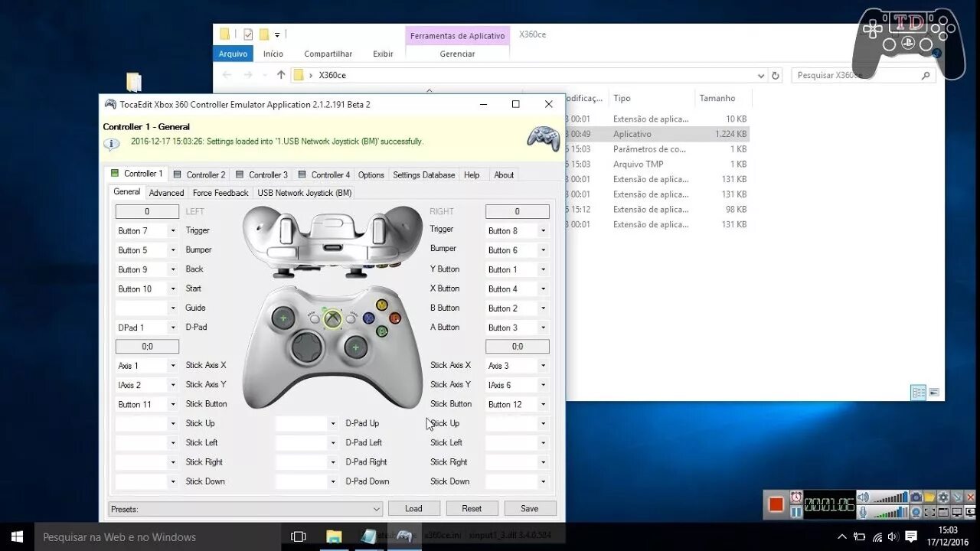
Task: Open the Settings Database tab
Action: pos(424,174)
